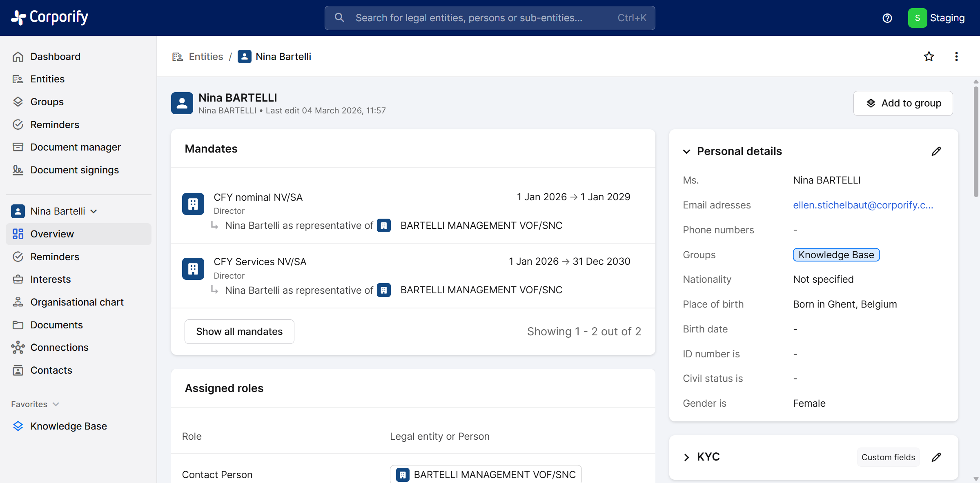Click the star favorite icon
Viewport: 980px width, 483px height.
929,56
